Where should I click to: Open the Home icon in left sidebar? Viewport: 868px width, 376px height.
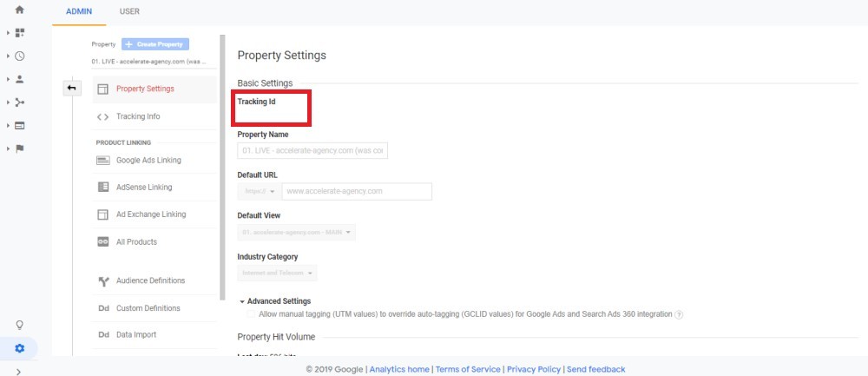click(19, 10)
